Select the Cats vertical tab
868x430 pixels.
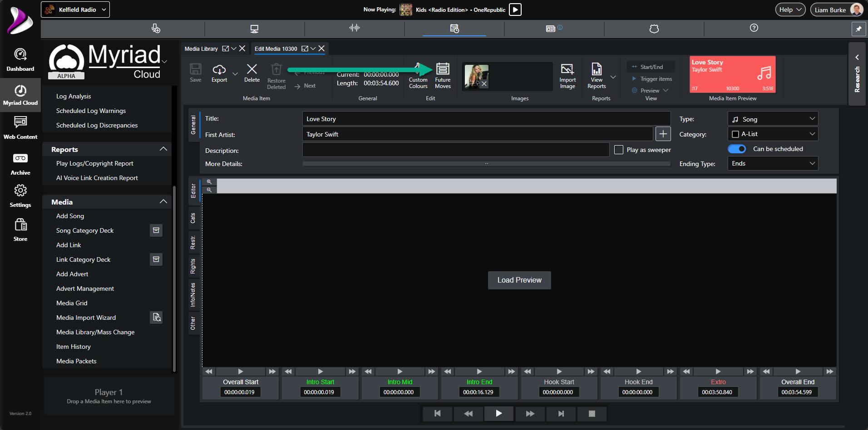pyautogui.click(x=193, y=218)
